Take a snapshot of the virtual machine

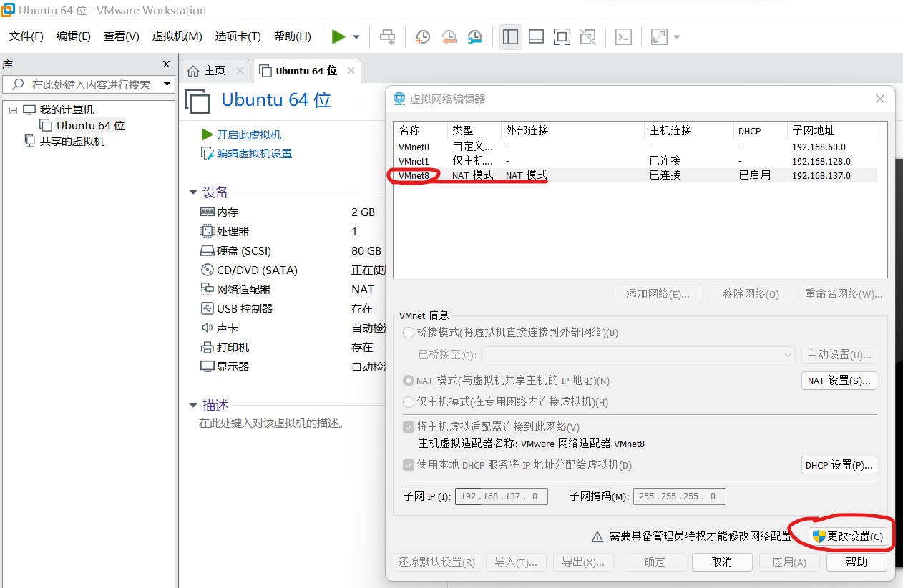[422, 36]
